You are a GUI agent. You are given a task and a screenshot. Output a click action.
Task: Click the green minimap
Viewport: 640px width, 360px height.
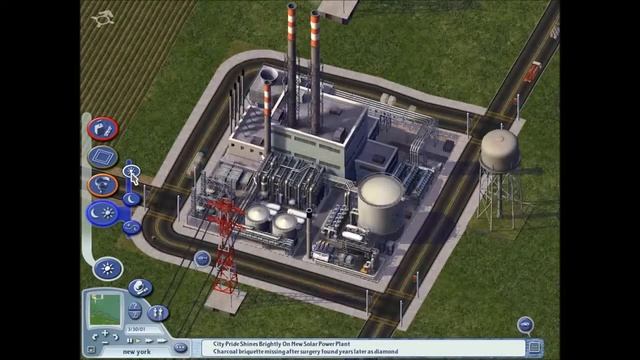click(x=105, y=310)
